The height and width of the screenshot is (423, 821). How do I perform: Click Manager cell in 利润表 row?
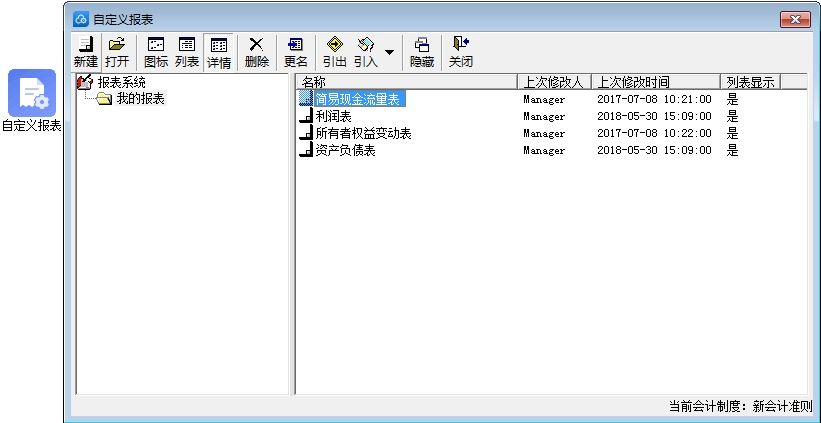click(x=544, y=116)
